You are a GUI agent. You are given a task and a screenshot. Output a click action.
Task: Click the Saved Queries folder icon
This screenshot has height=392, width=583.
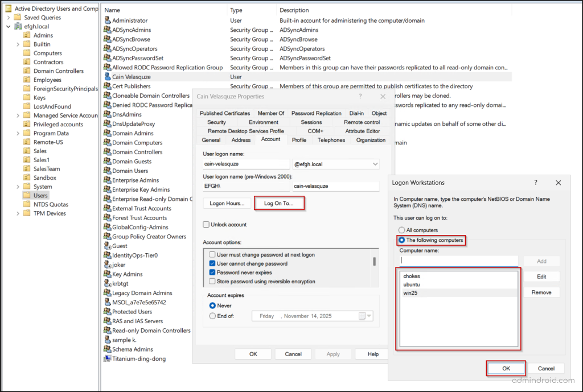coord(18,18)
